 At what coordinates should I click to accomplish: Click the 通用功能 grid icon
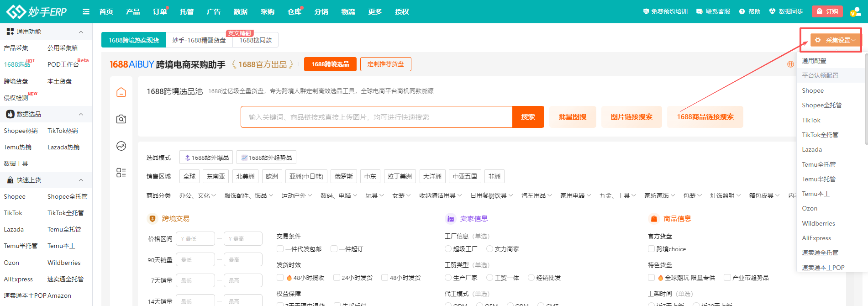coord(10,32)
